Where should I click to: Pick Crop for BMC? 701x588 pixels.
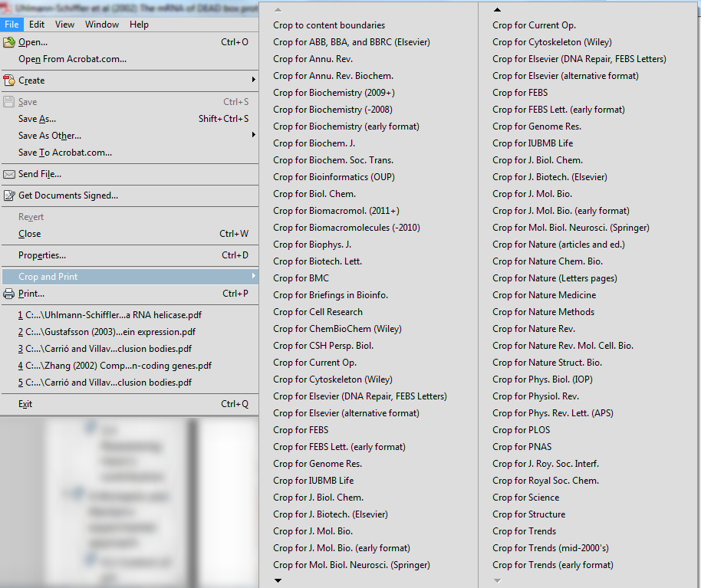(301, 278)
